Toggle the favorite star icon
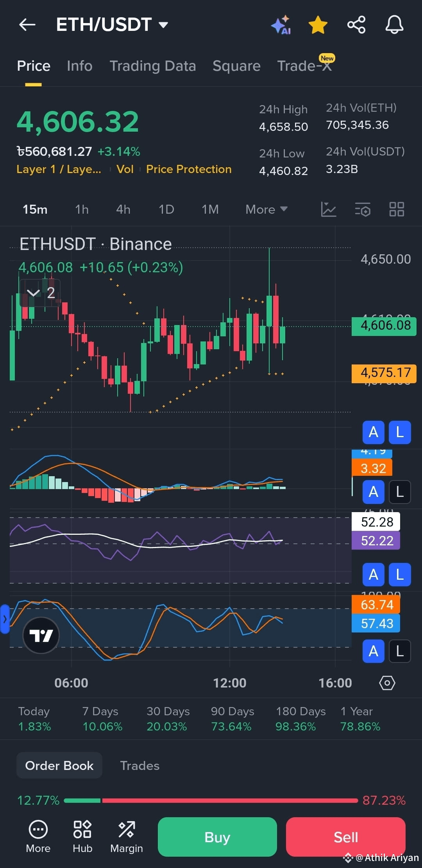Viewport: 422px width, 868px height. coord(318,25)
